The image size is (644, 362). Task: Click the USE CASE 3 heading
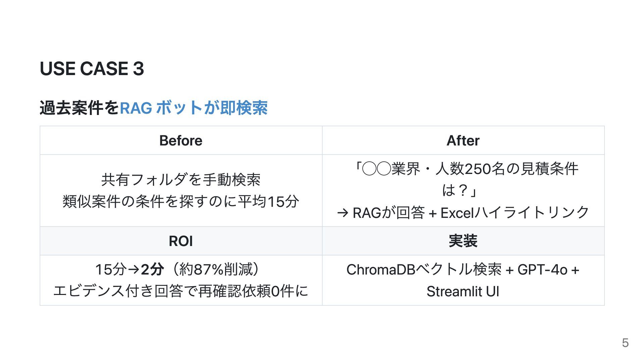pyautogui.click(x=92, y=69)
